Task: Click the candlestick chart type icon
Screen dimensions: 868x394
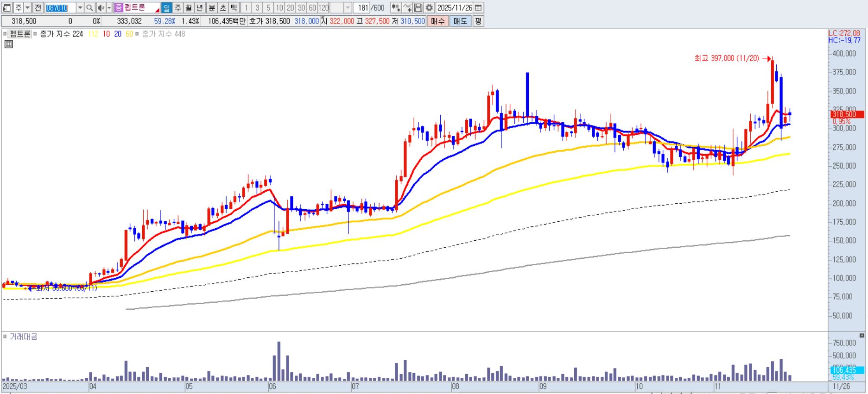Action: [395, 8]
